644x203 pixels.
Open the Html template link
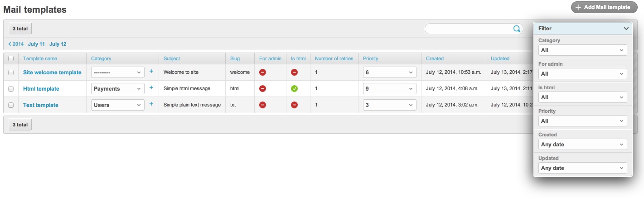click(x=41, y=89)
